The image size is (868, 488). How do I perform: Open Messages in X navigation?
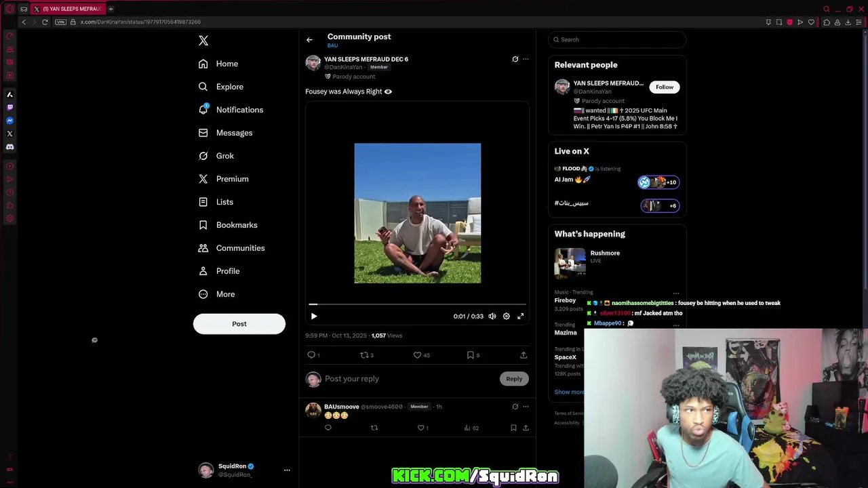click(225, 133)
